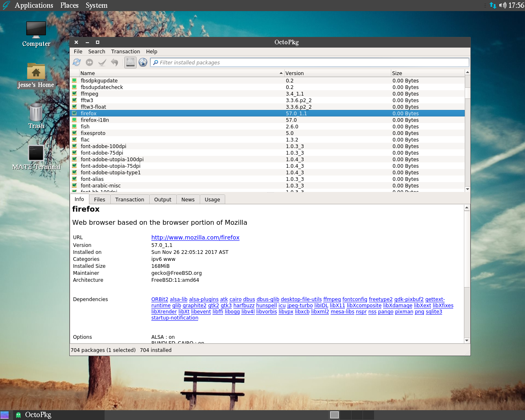This screenshot has height=420, width=525.
Task: Click the rollback undo-arrow toolbar icon
Action: tap(114, 62)
